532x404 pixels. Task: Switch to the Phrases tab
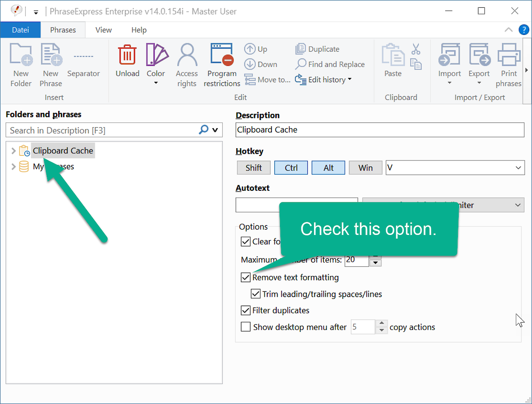pos(63,30)
